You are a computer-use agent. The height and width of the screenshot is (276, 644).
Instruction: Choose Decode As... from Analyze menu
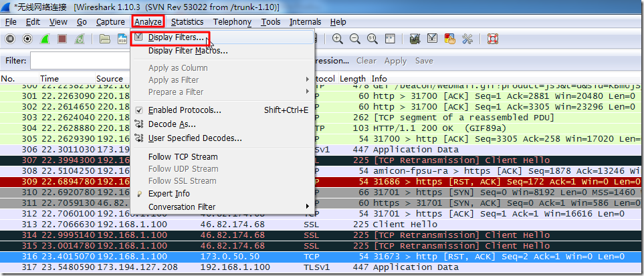click(x=172, y=124)
